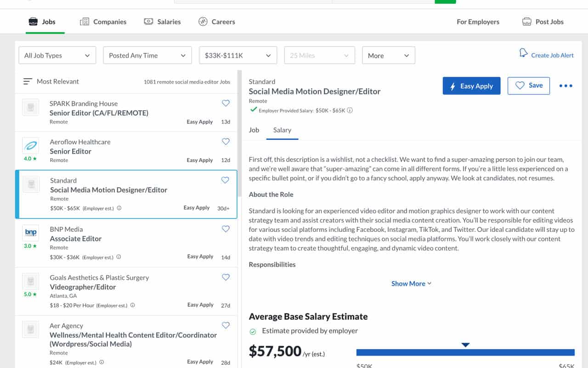Click the sort icon beside Most Relevant

(28, 81)
